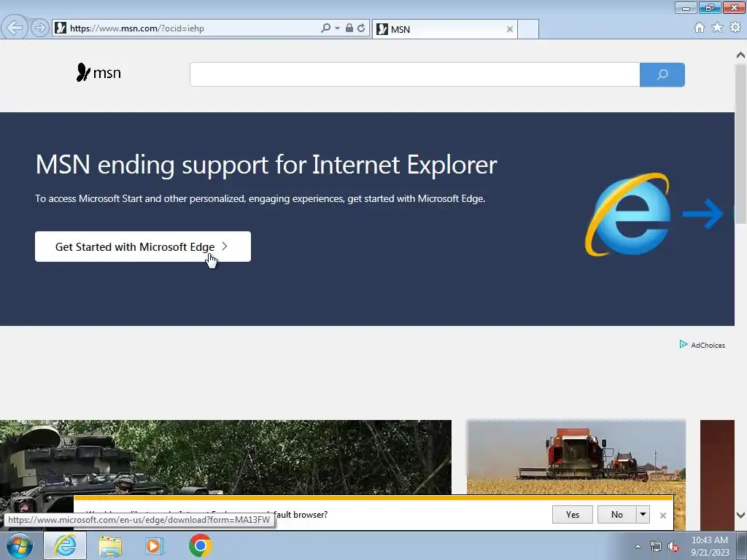The height and width of the screenshot is (560, 747).
Task: Go back with the browser Back arrow
Action: (x=15, y=28)
